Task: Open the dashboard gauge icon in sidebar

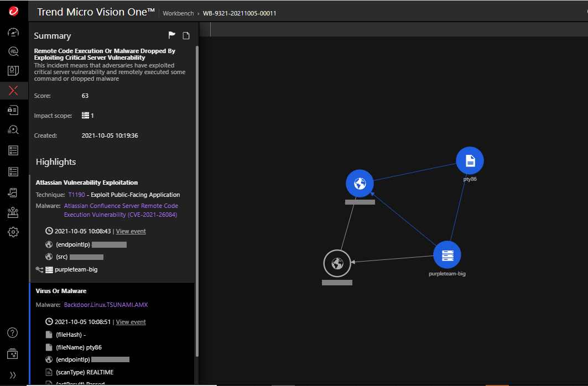Action: 14,32
